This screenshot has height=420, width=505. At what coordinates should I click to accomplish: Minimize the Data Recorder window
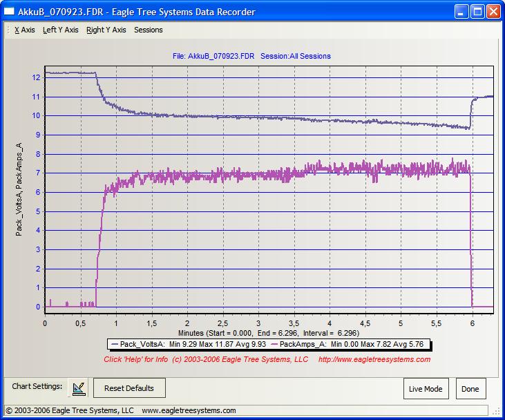click(461, 12)
